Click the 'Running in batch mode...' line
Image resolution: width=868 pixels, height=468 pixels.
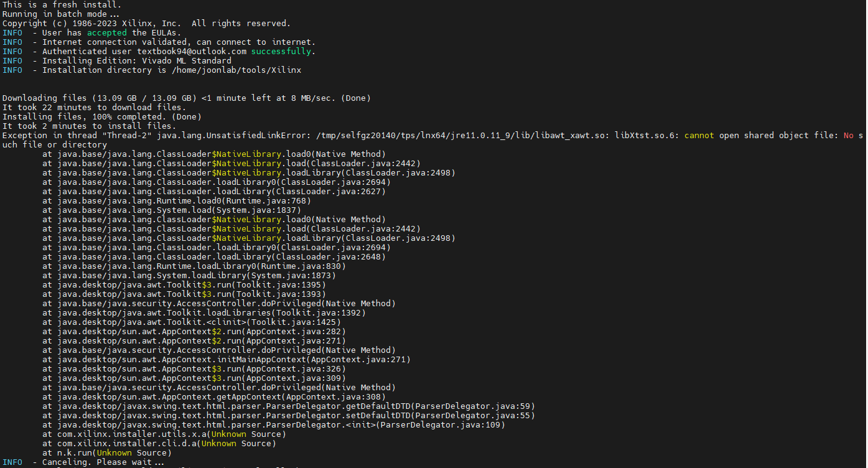[62, 14]
